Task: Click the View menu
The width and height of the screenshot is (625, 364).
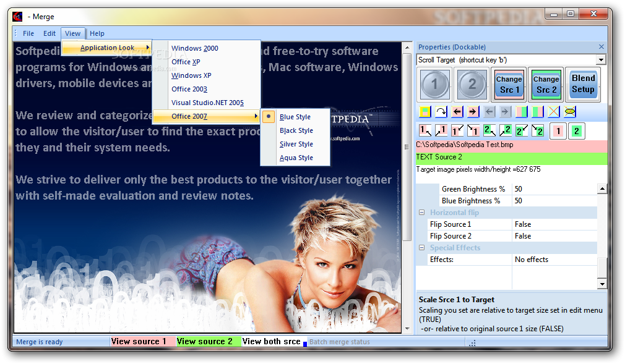Action: coord(72,33)
